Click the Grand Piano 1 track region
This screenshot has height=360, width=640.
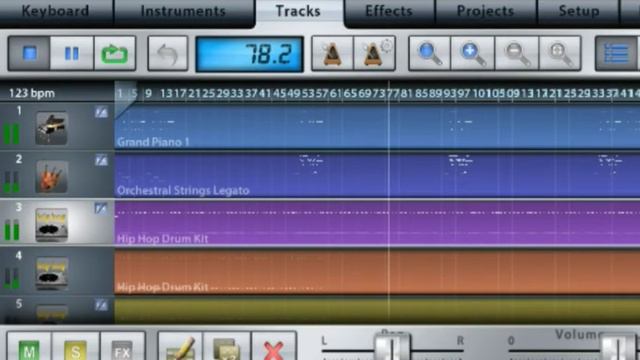(x=377, y=126)
